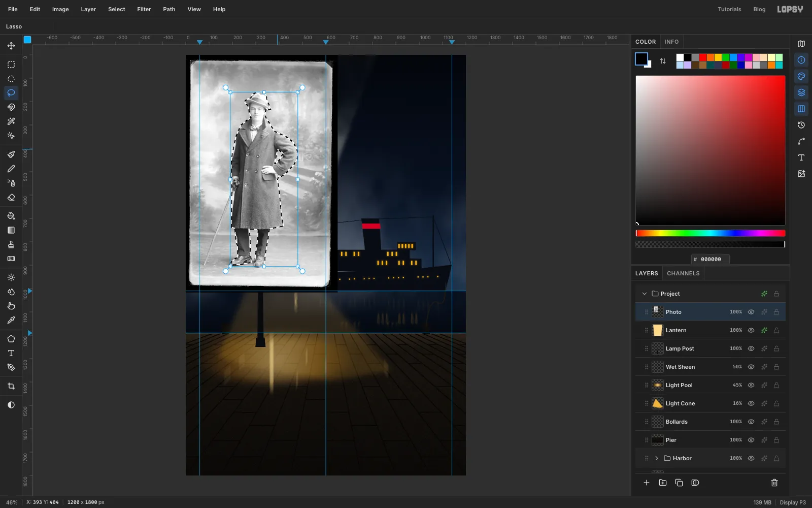Select the Smudge finger tool
The height and width of the screenshot is (508, 812).
tap(11, 306)
